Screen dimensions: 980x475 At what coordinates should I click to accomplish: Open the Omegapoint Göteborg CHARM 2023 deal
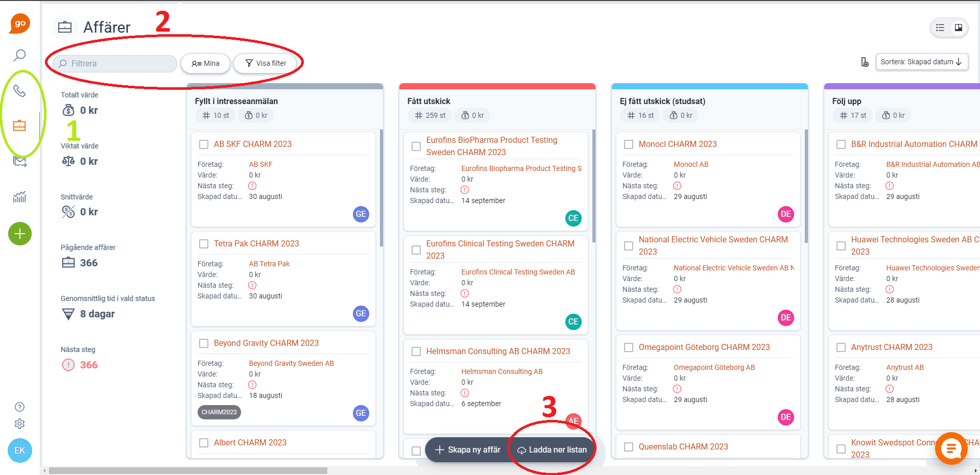coord(704,347)
